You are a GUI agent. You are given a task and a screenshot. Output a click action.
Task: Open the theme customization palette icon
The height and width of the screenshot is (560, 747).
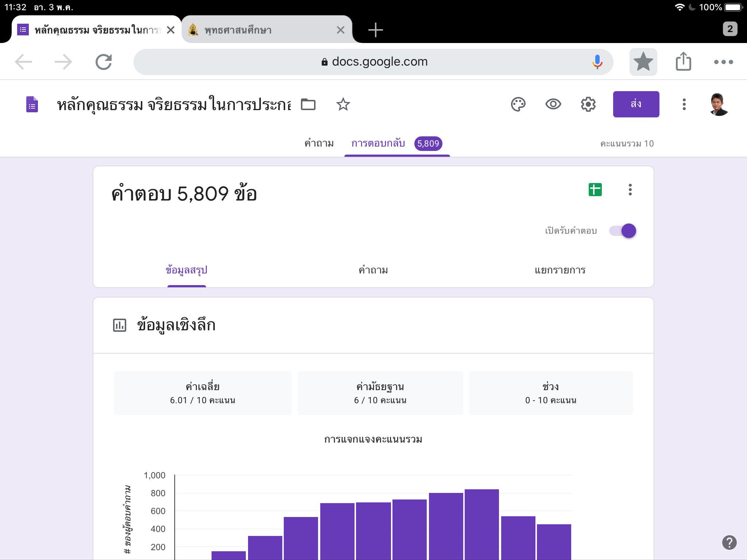pyautogui.click(x=518, y=105)
